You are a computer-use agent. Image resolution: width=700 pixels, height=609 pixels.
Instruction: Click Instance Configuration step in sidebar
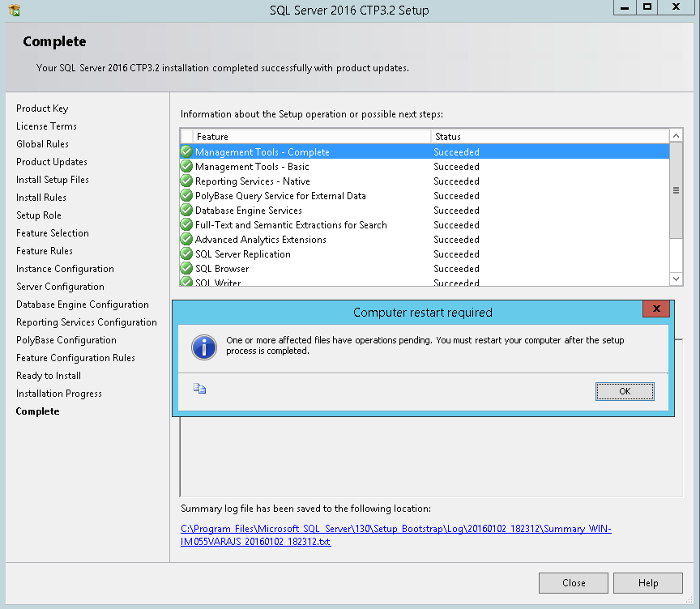(x=65, y=269)
